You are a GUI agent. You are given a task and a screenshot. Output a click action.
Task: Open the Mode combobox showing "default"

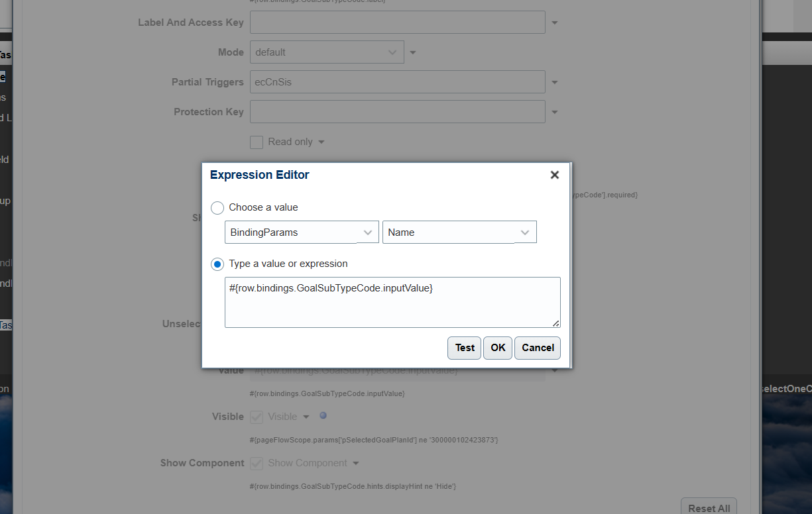click(327, 52)
